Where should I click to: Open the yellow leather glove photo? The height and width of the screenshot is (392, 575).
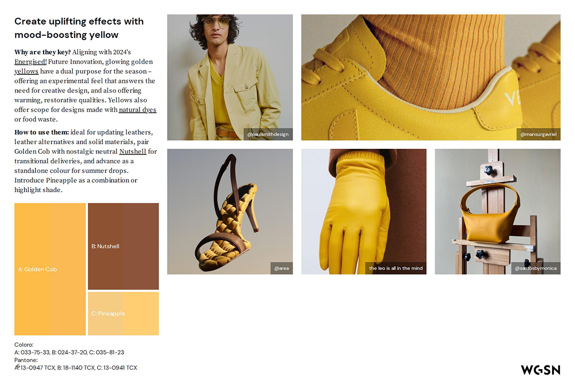364,211
